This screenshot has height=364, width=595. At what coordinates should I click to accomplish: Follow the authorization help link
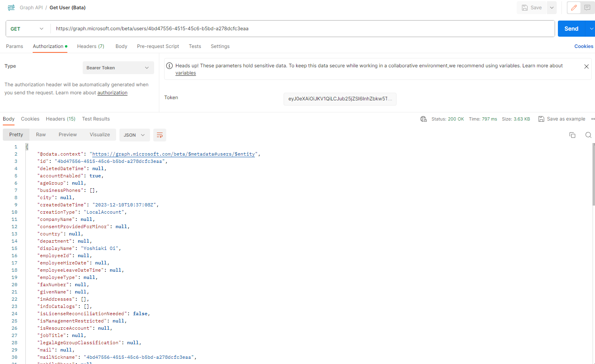point(113,93)
